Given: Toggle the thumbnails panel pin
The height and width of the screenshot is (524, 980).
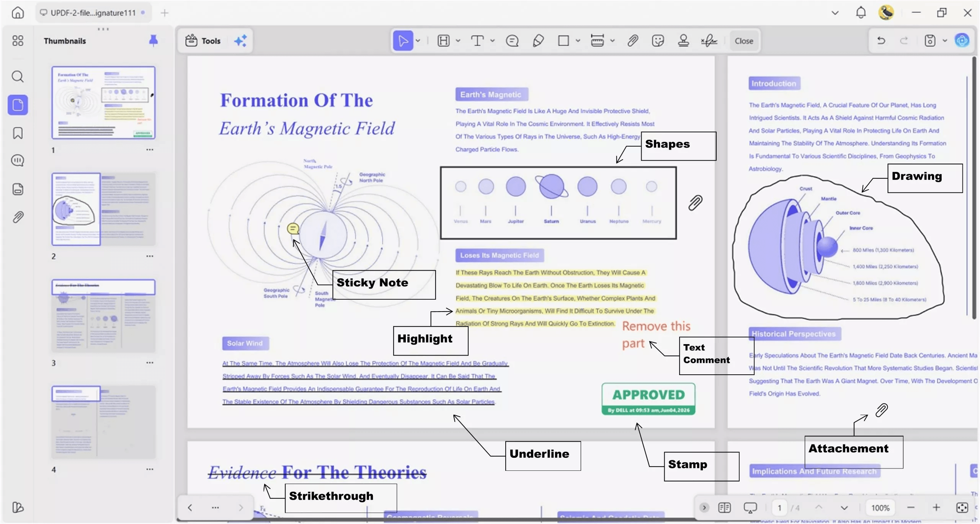Looking at the screenshot, I should coord(153,40).
